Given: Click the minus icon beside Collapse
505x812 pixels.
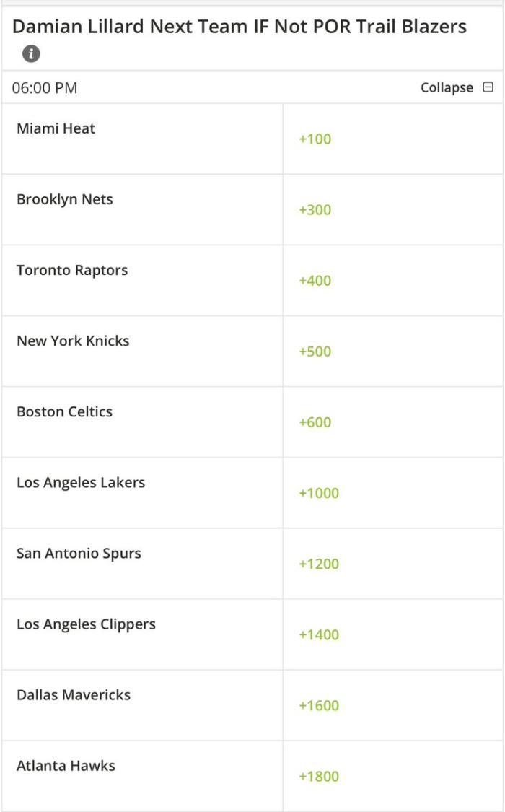Looking at the screenshot, I should coord(488,87).
